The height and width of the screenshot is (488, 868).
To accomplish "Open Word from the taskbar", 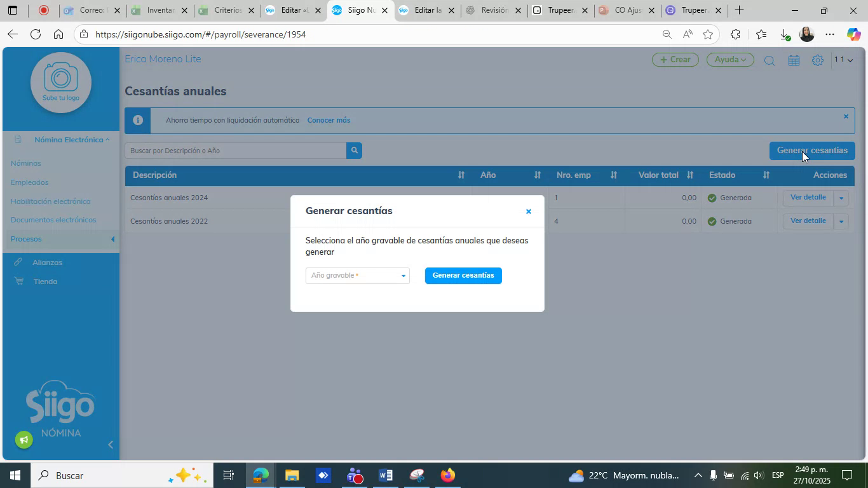I will coord(386,475).
